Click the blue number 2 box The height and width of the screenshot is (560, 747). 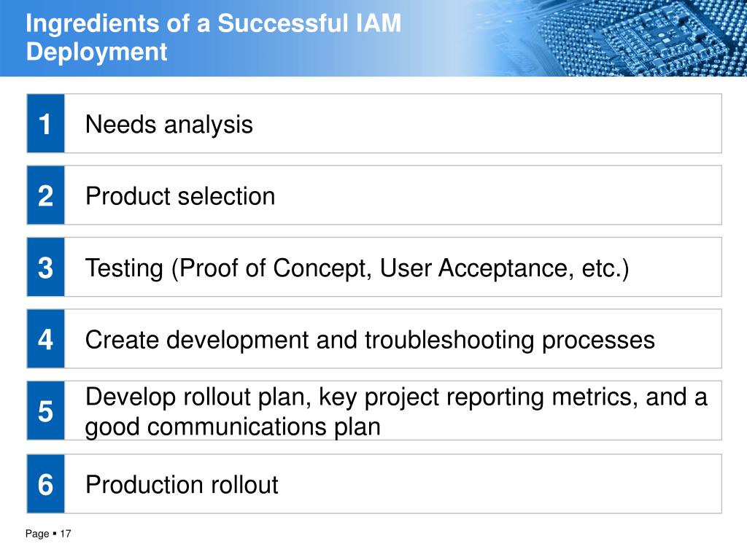pos(46,195)
